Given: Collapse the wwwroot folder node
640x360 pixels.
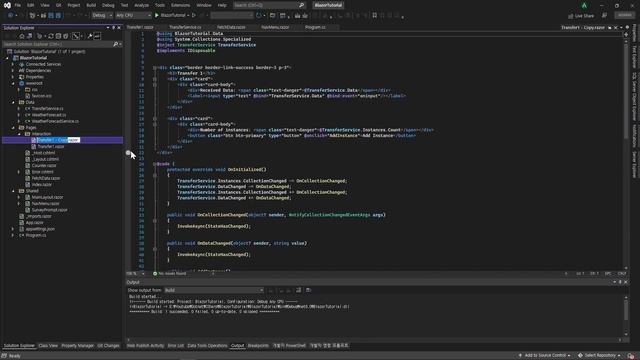Looking at the screenshot, I should click(13, 83).
